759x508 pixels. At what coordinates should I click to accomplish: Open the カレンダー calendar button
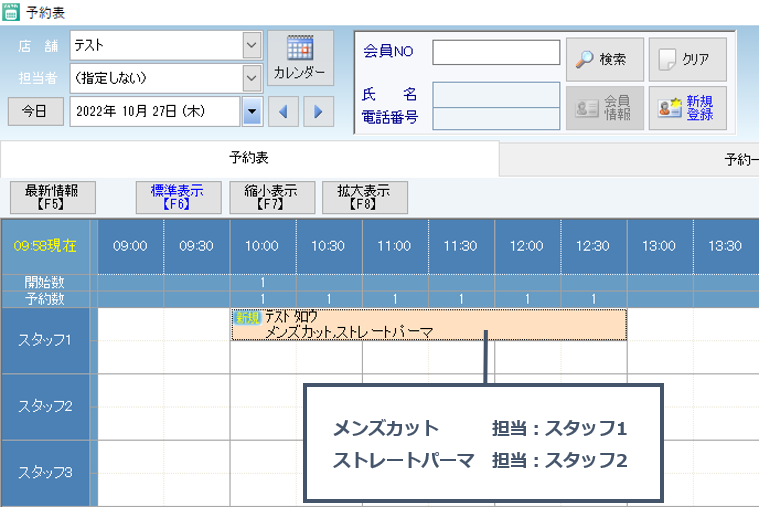click(x=300, y=59)
